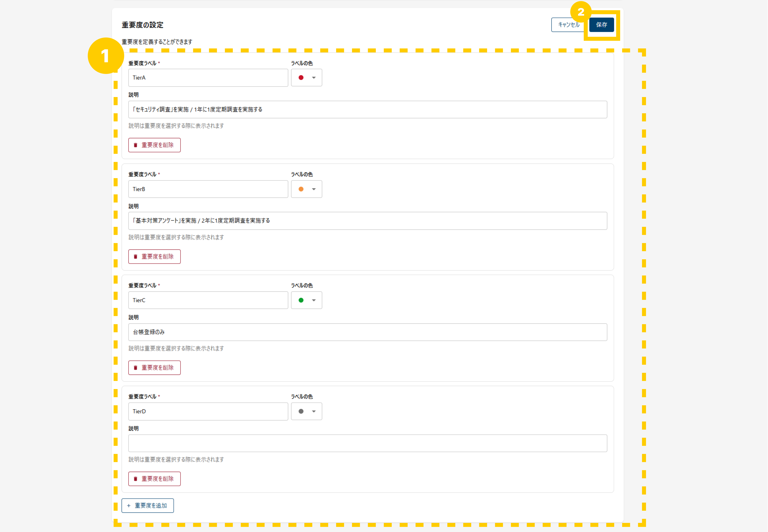The width and height of the screenshot is (768, 532).
Task: Click 重要度を追加 add importance button
Action: 148,506
